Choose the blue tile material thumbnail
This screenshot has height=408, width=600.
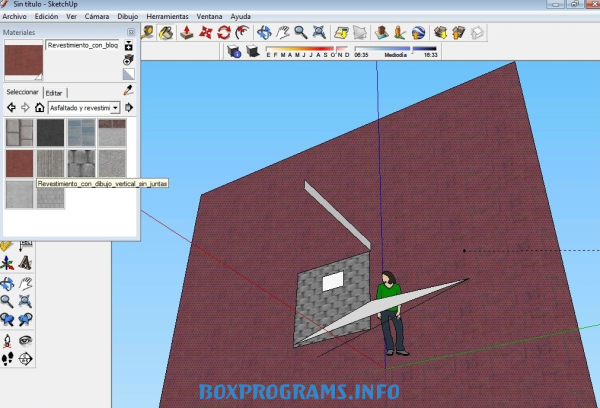(81, 132)
